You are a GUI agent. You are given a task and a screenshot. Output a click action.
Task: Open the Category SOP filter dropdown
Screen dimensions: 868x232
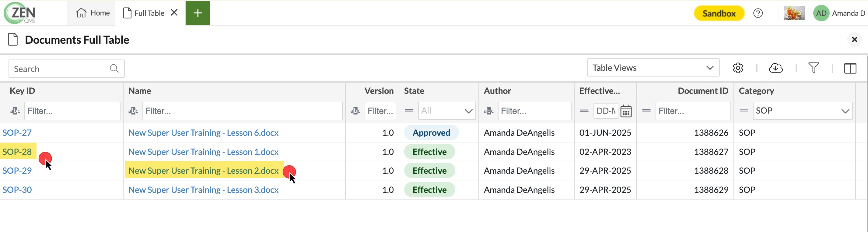click(802, 111)
